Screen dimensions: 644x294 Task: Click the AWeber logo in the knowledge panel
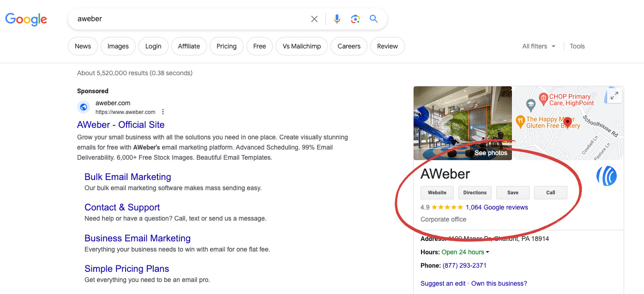coord(607,176)
